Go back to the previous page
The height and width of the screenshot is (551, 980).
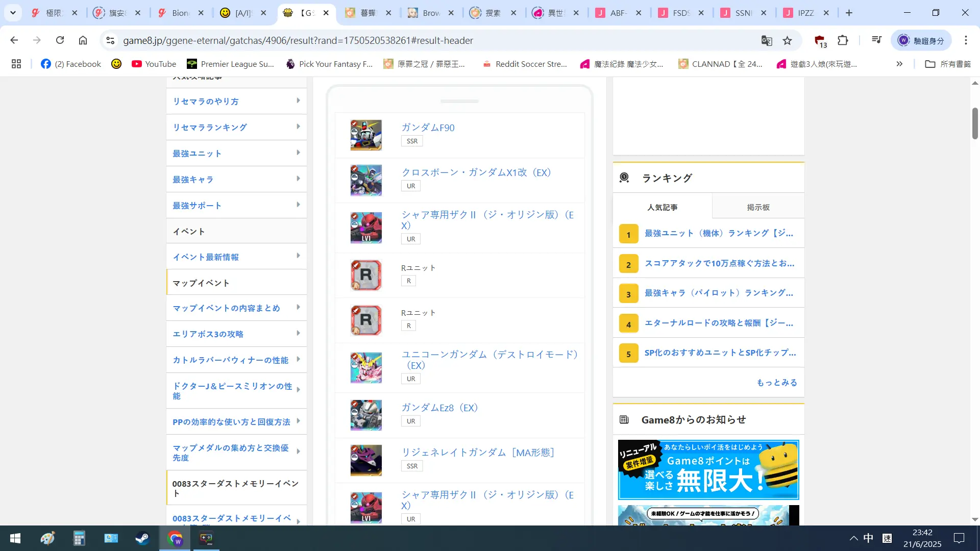click(x=14, y=40)
